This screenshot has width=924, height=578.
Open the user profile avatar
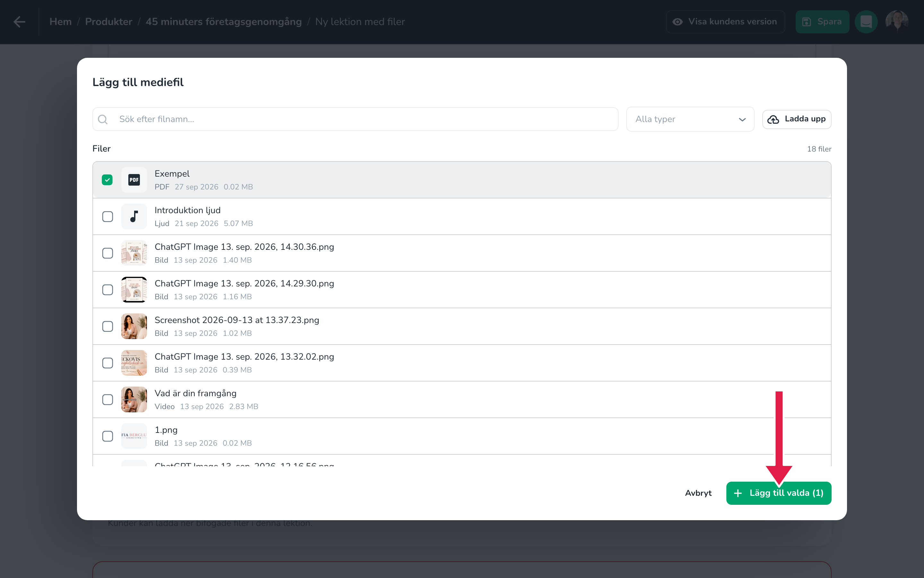(x=896, y=22)
